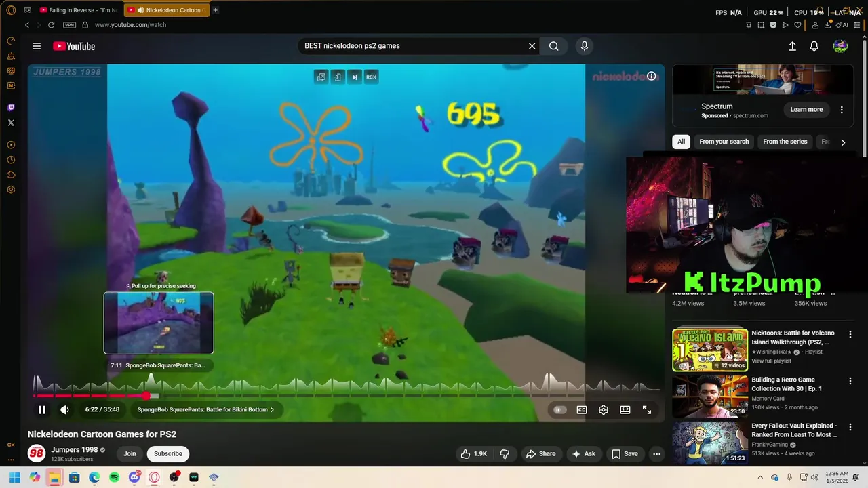Open the Jumpers 1998 channel avatar

tap(37, 453)
